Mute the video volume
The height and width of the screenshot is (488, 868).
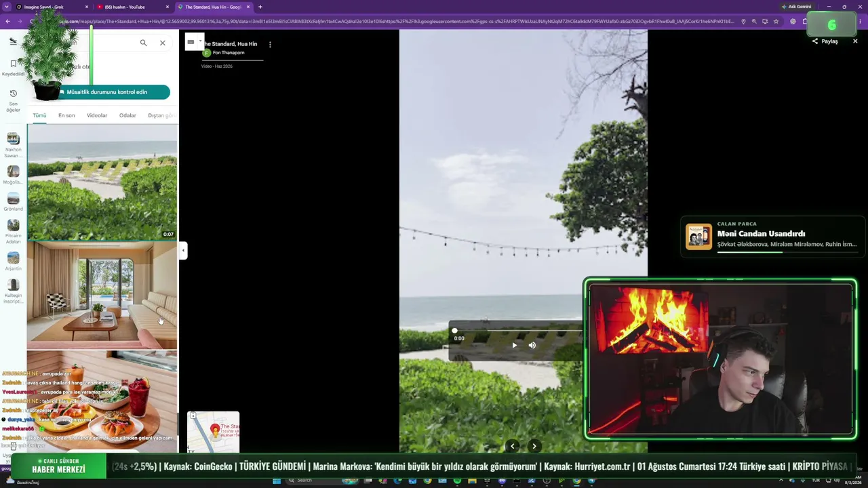tap(532, 346)
